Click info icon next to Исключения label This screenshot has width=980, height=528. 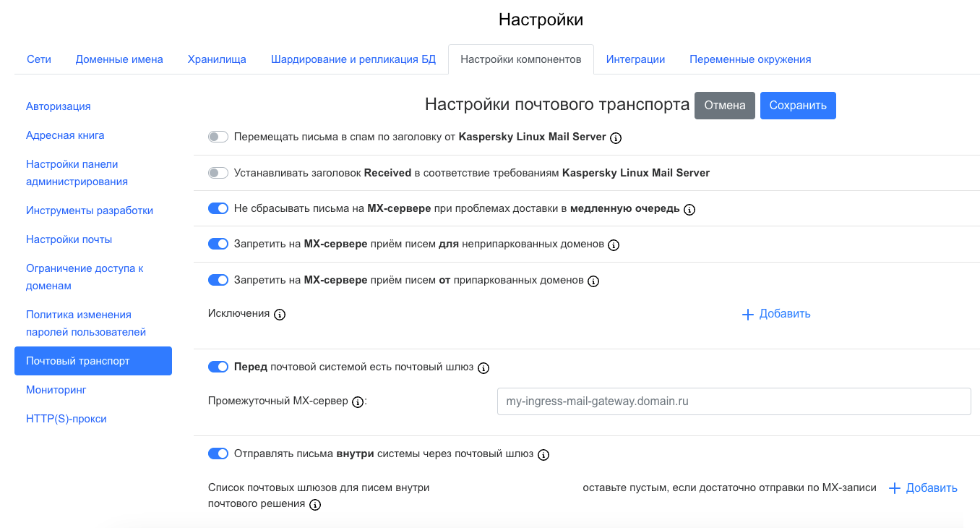pos(280,315)
